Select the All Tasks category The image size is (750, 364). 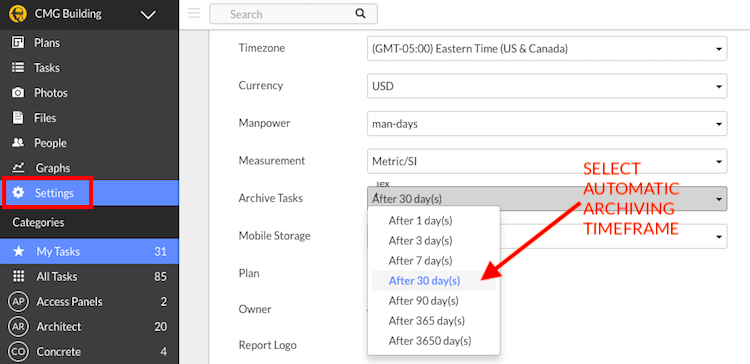pos(89,276)
